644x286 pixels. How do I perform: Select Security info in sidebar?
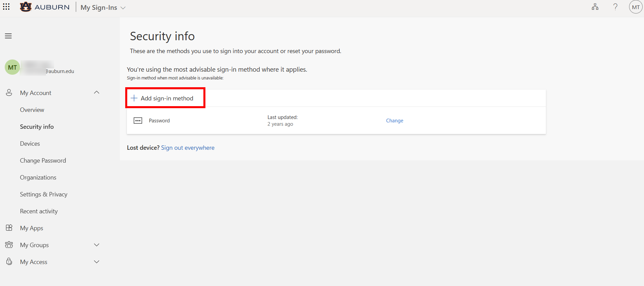(x=37, y=127)
